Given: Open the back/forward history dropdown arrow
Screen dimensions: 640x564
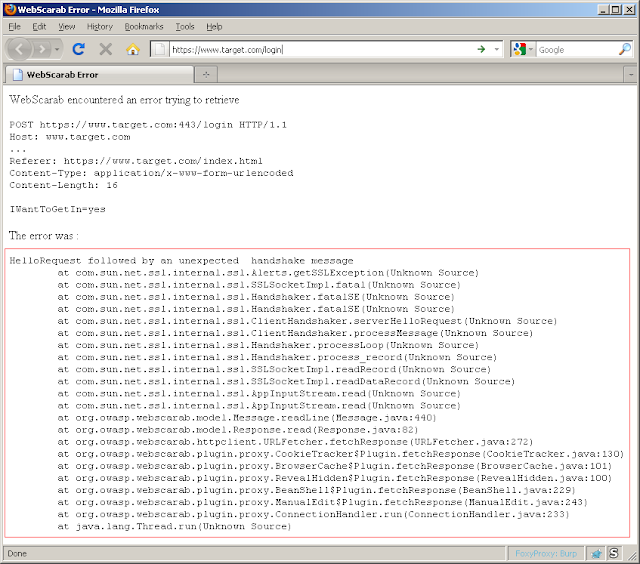Looking at the screenshot, I should pos(57,49).
